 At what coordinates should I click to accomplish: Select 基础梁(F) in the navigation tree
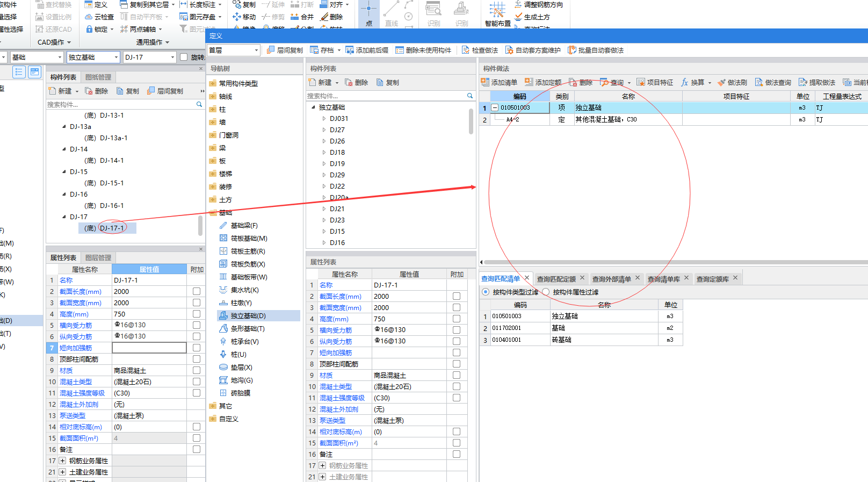[238, 225]
